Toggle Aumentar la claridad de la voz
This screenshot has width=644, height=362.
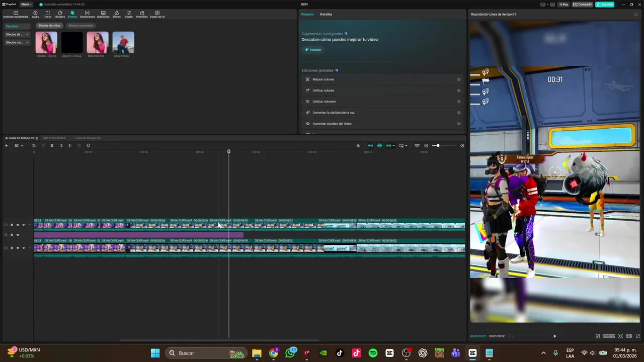tap(458, 113)
